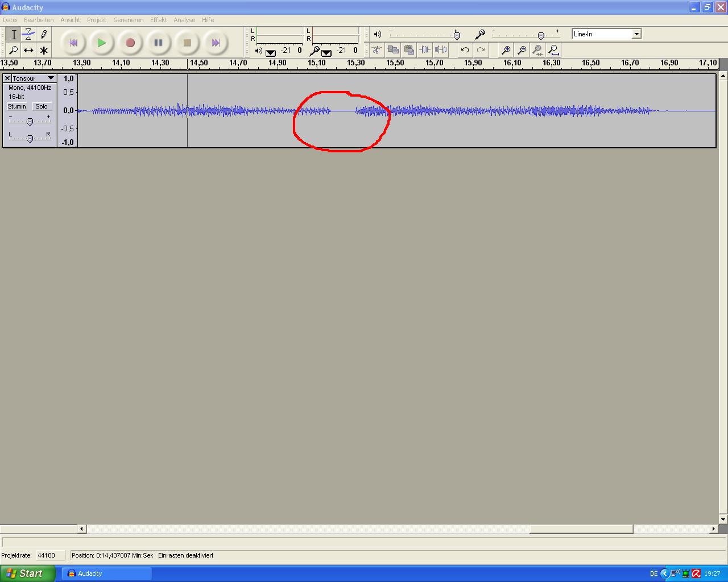The image size is (728, 582).
Task: Open the Line-In input source dropdown
Action: tap(636, 34)
